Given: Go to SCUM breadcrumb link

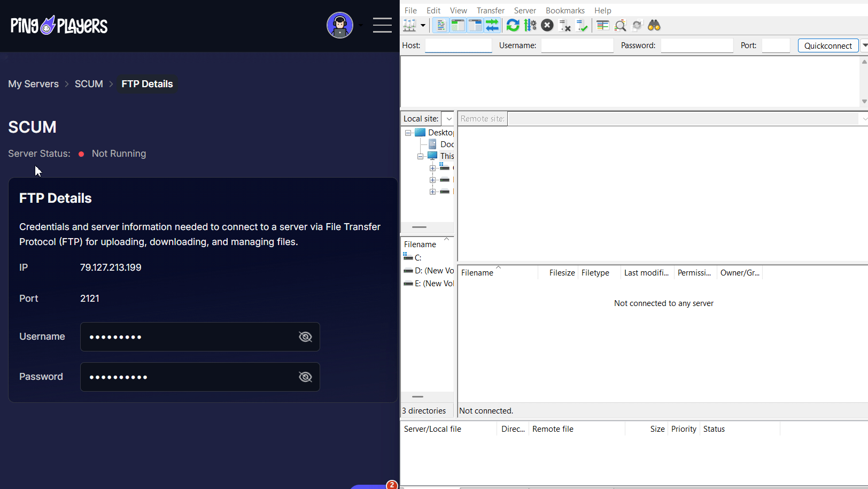Looking at the screenshot, I should point(89,84).
